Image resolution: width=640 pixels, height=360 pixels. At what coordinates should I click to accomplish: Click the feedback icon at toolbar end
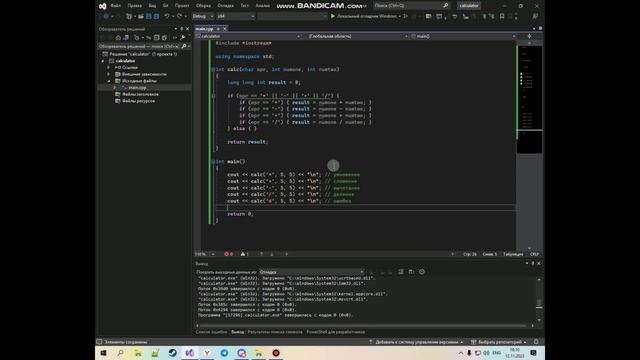click(x=535, y=16)
